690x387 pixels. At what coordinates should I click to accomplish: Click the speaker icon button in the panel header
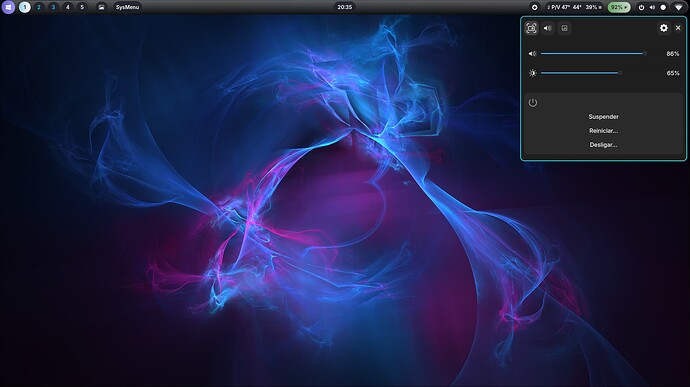547,28
